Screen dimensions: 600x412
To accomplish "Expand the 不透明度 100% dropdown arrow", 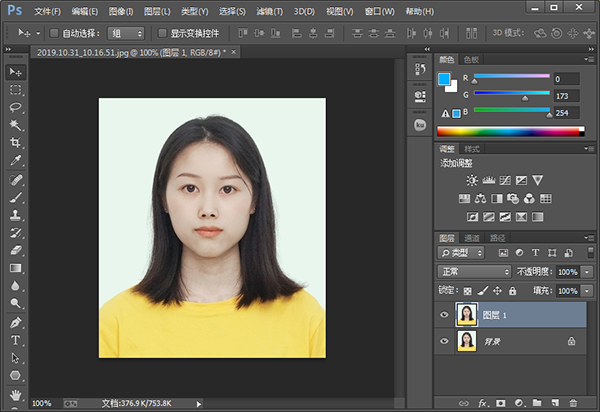I will [587, 272].
